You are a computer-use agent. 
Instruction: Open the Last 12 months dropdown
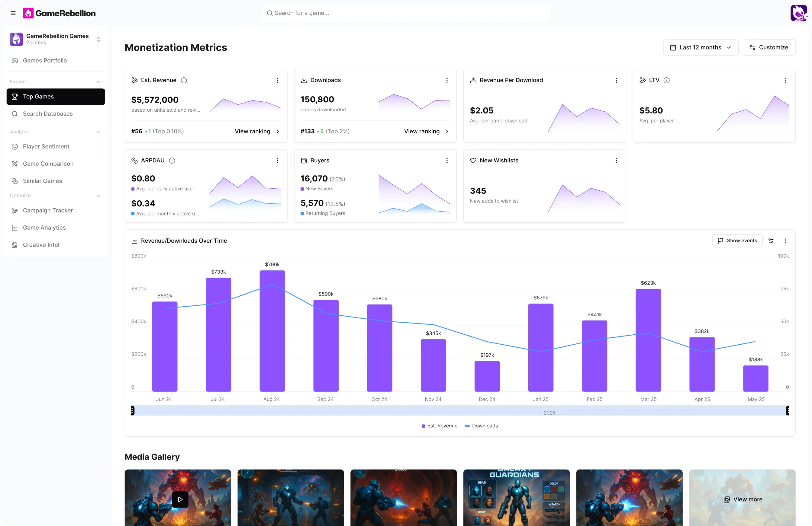pos(700,47)
